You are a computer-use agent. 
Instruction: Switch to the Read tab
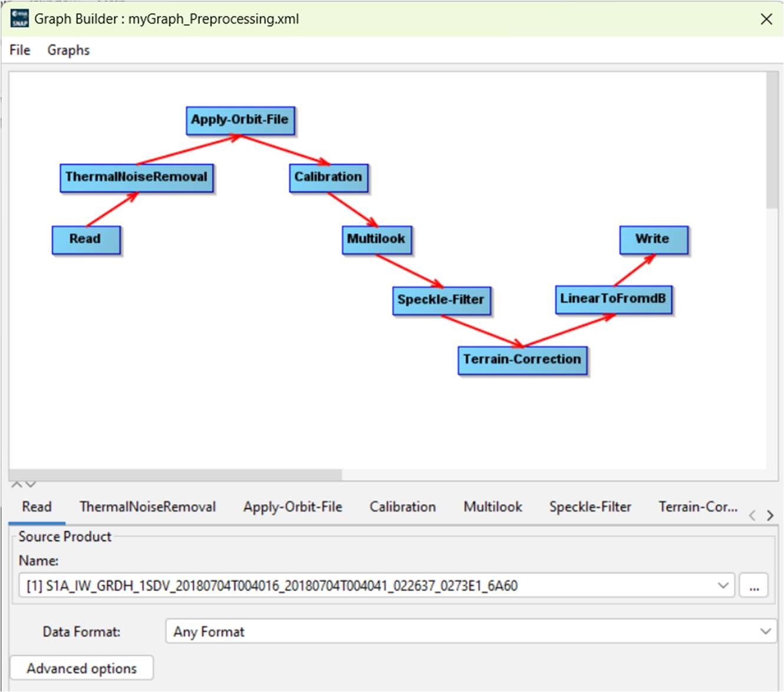point(37,507)
